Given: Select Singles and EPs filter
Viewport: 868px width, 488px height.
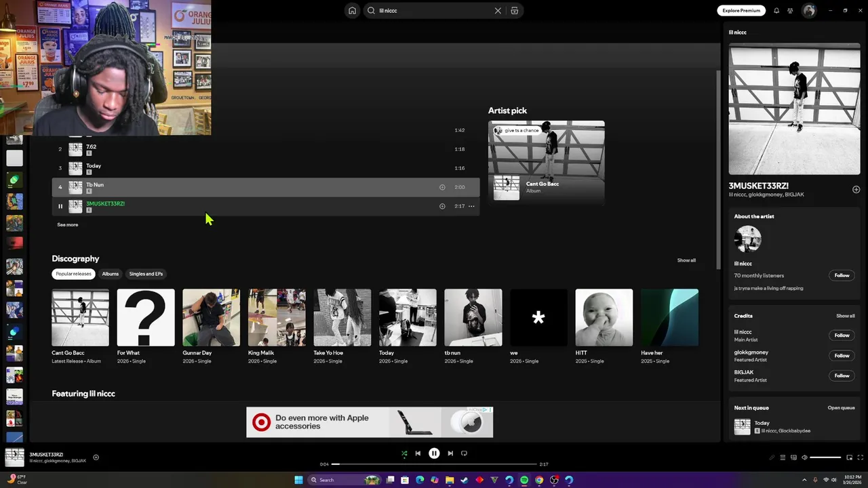Looking at the screenshot, I should pyautogui.click(x=146, y=274).
